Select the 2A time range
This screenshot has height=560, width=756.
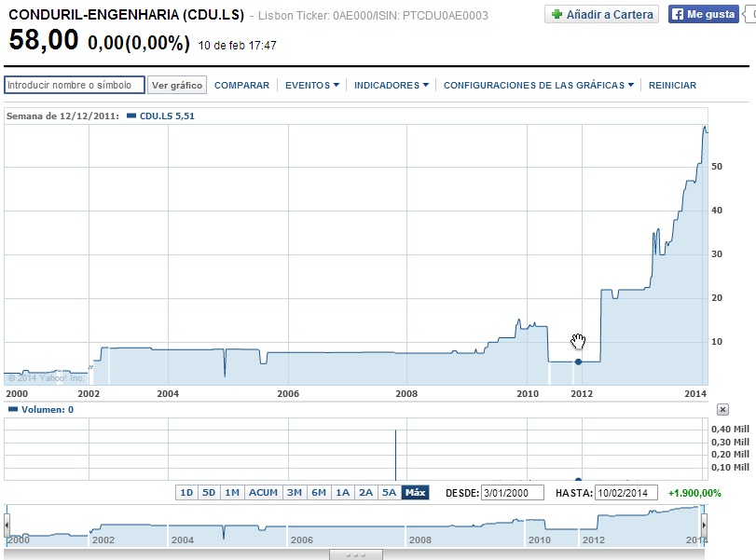pyautogui.click(x=366, y=493)
